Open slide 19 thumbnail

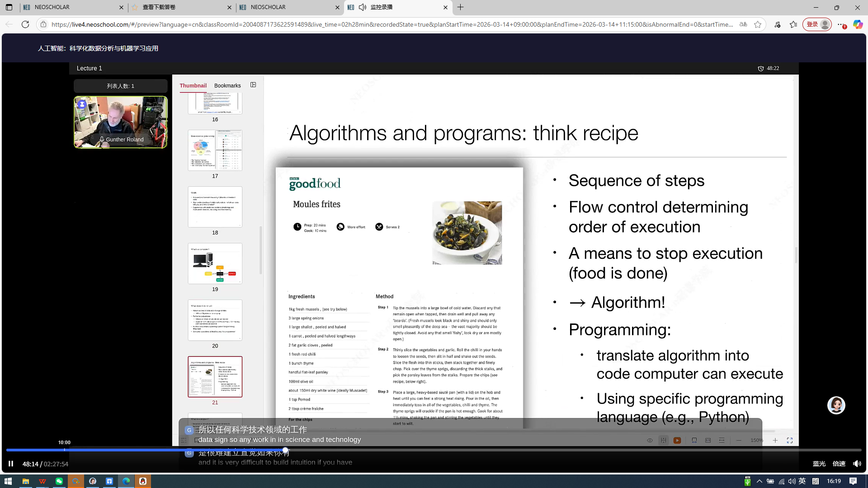click(215, 263)
